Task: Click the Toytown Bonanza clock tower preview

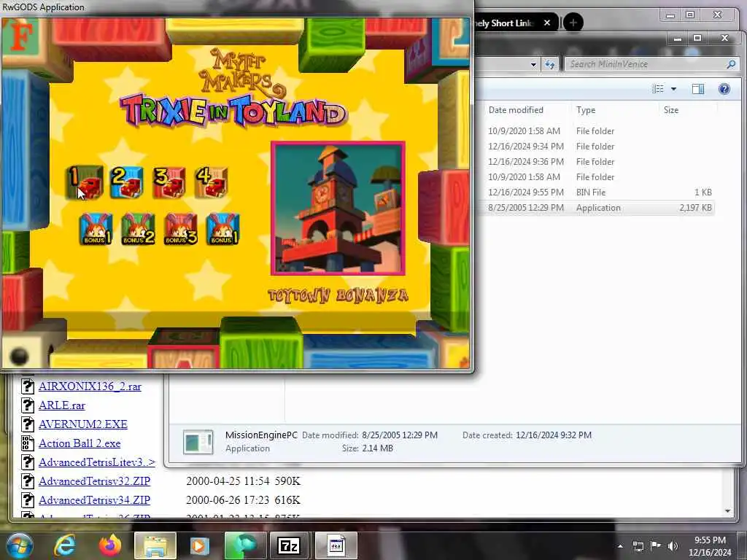Action: (x=338, y=208)
